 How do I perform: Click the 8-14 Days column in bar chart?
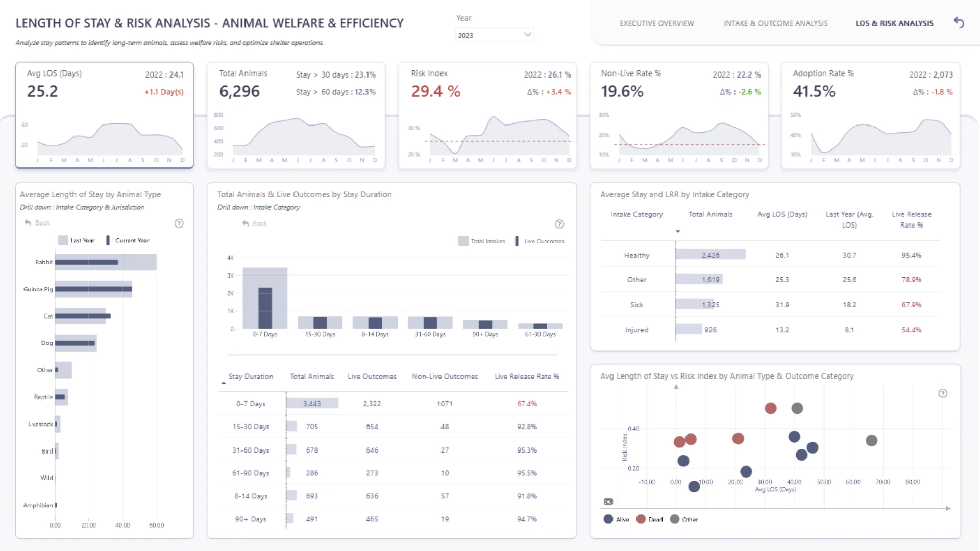375,322
